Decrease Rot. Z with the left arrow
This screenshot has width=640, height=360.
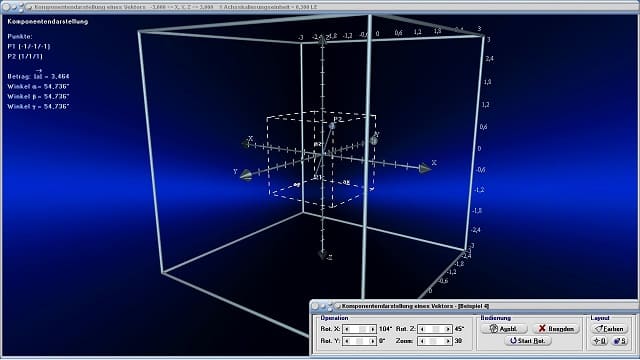coord(422,329)
